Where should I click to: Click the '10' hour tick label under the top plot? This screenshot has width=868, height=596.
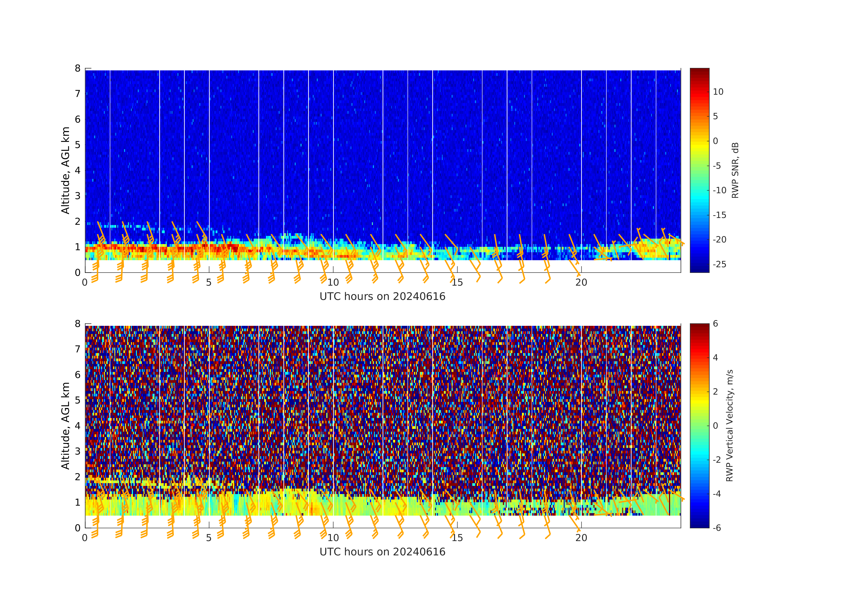click(333, 282)
